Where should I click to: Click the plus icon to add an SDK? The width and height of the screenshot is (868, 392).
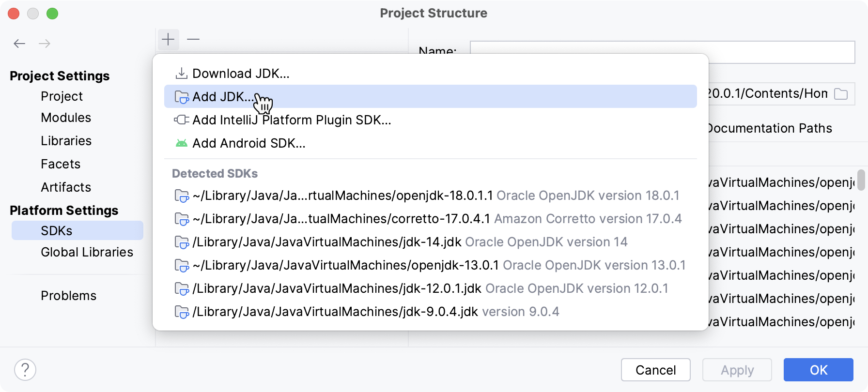(168, 39)
